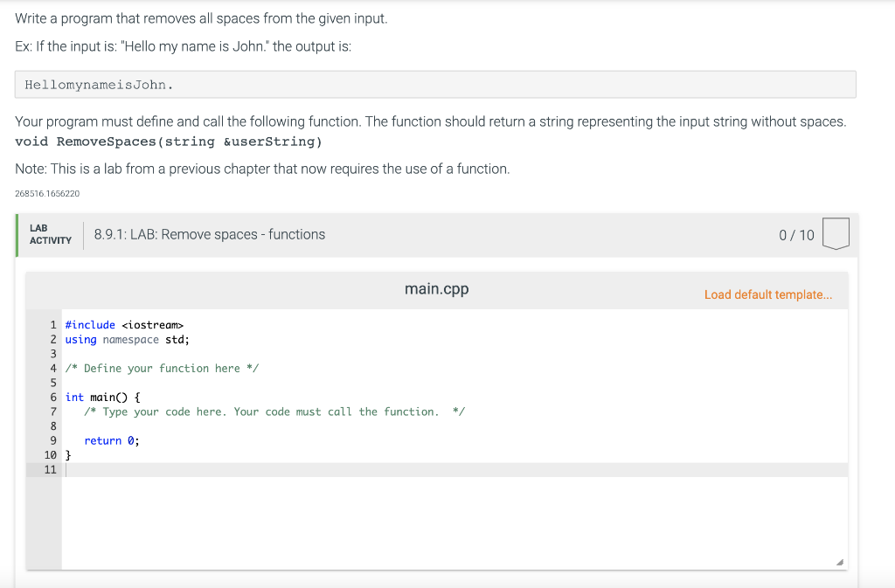Click the green activity indicator bar
Screen dimensions: 895x588
[x=17, y=234]
